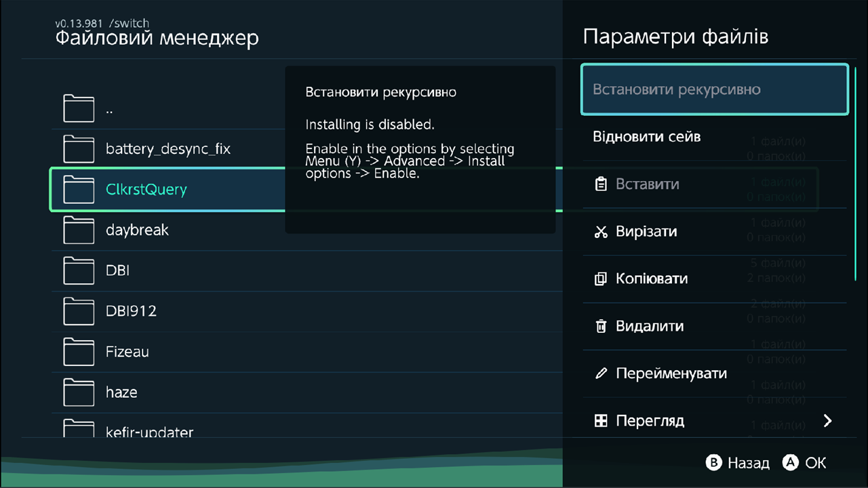Screen dimensions: 868x488
Task: Click the DBI folder icon
Action: coord(79,271)
